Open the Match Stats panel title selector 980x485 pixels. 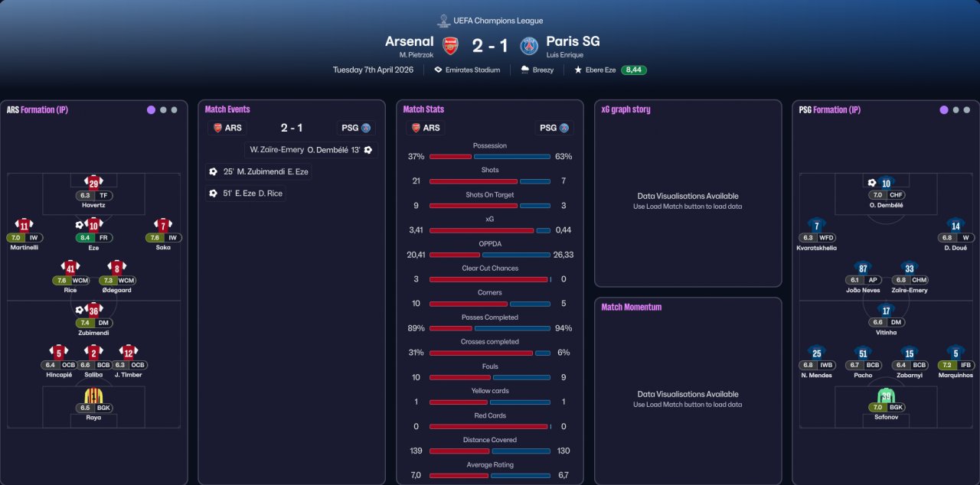point(423,109)
